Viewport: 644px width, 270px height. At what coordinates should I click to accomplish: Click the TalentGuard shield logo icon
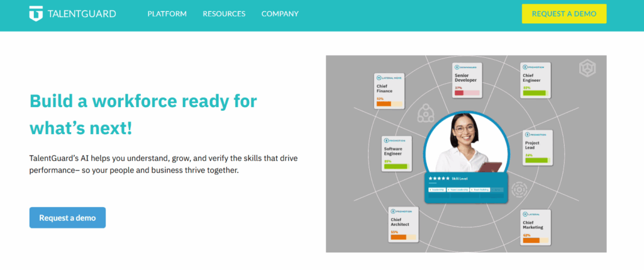[36, 13]
